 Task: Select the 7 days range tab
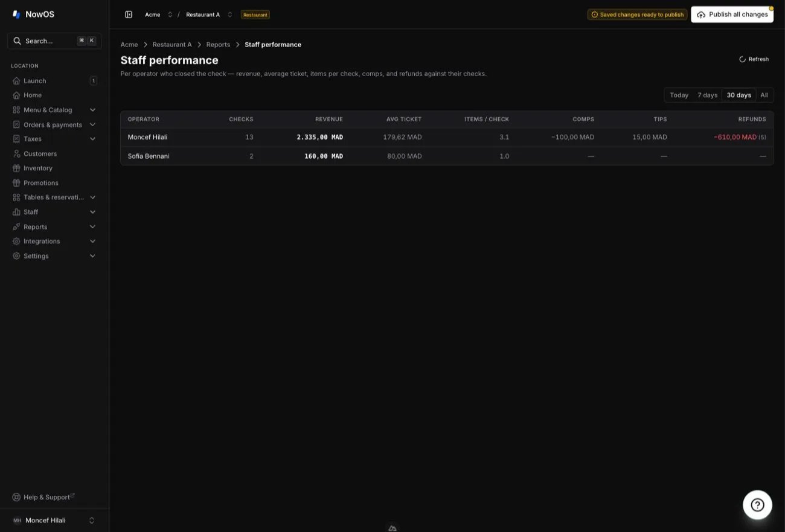[x=707, y=95]
